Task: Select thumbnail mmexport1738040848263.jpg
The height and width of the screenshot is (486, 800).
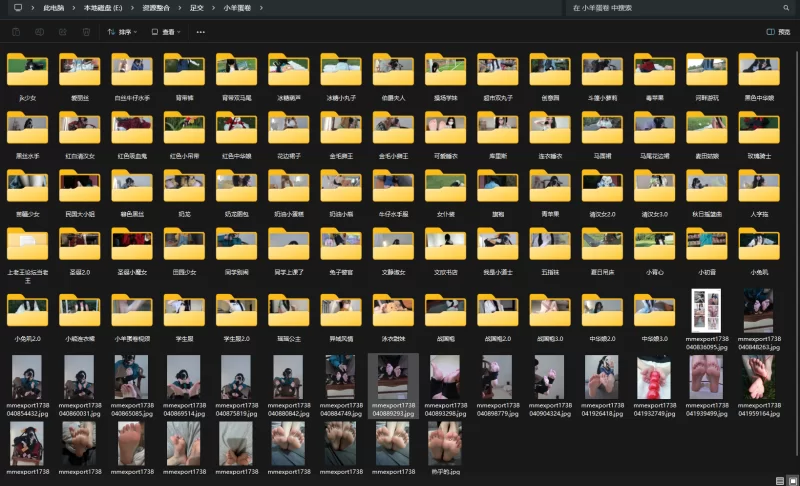Action: click(759, 311)
